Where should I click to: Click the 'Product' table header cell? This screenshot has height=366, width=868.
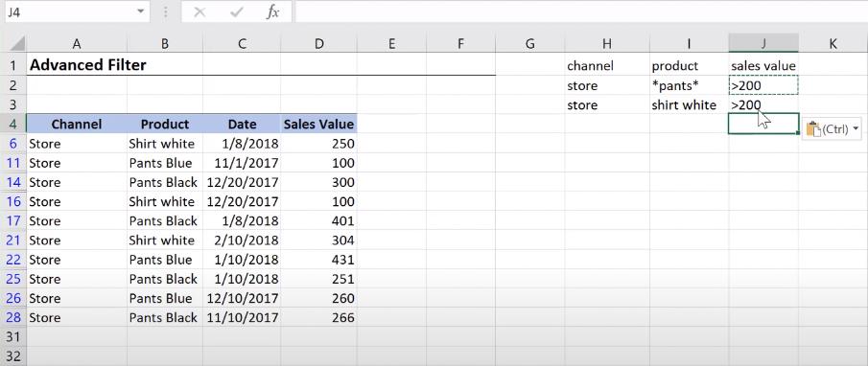pos(165,124)
